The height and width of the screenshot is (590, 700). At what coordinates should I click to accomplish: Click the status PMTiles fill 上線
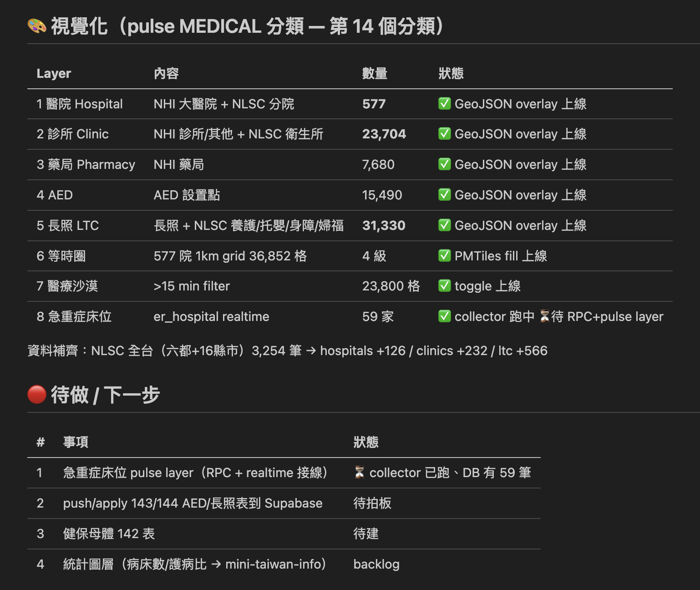click(501, 256)
